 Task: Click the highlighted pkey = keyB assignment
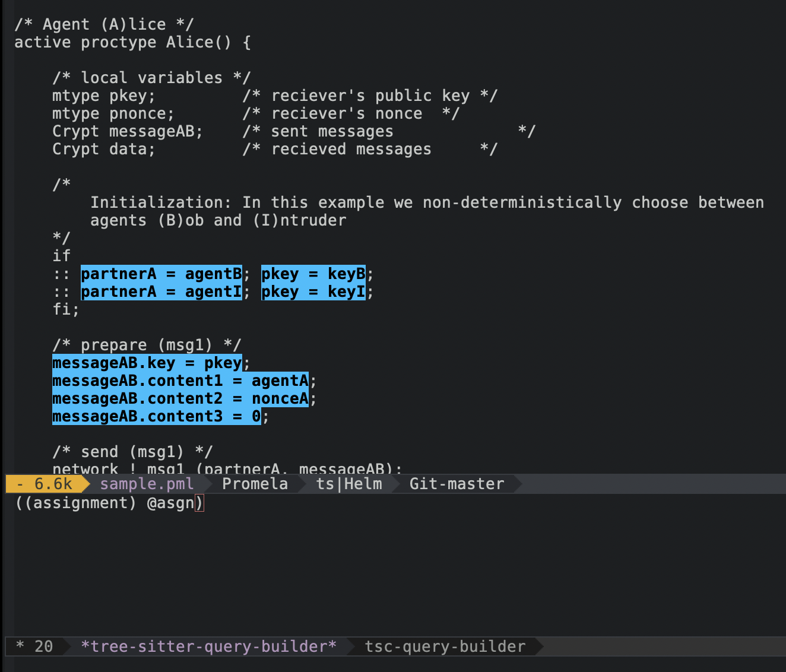point(313,274)
